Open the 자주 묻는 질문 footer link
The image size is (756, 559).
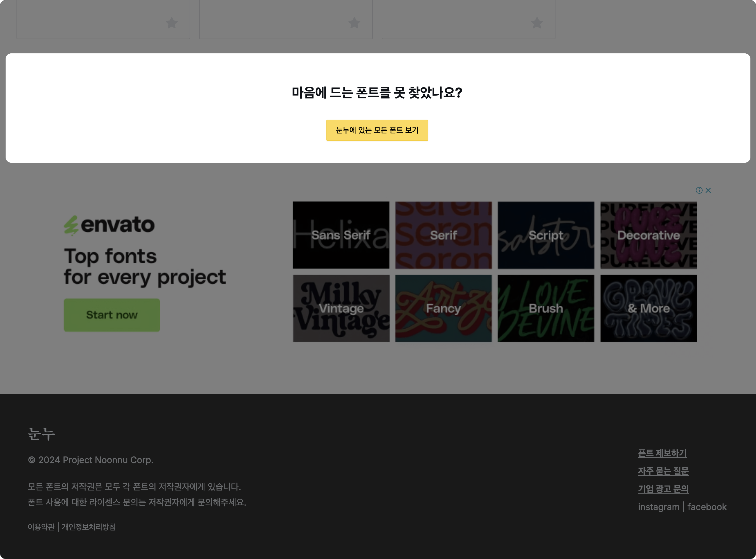point(663,471)
